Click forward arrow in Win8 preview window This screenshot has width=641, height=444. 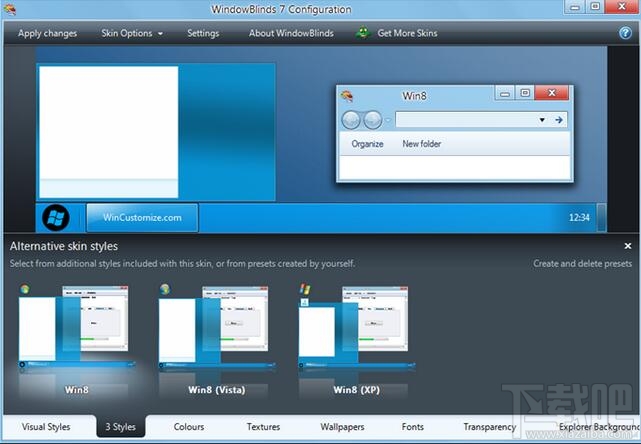point(372,120)
